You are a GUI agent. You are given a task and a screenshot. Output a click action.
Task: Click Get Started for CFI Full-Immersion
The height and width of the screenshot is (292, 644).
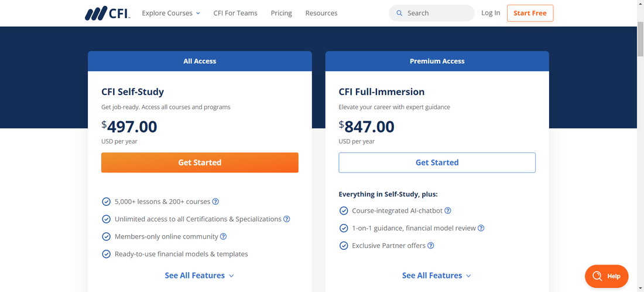pyautogui.click(x=437, y=162)
